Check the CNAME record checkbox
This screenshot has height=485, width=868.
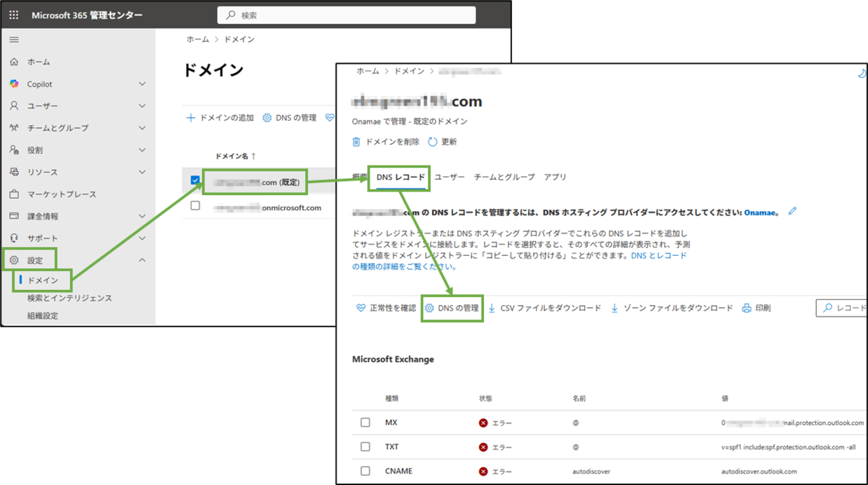click(365, 471)
